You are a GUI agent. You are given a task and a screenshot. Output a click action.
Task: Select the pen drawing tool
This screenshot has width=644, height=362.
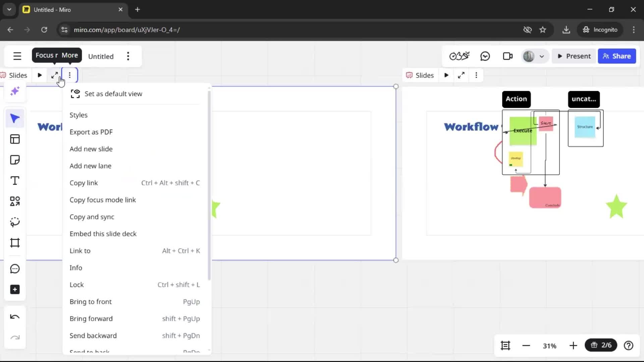tap(15, 222)
